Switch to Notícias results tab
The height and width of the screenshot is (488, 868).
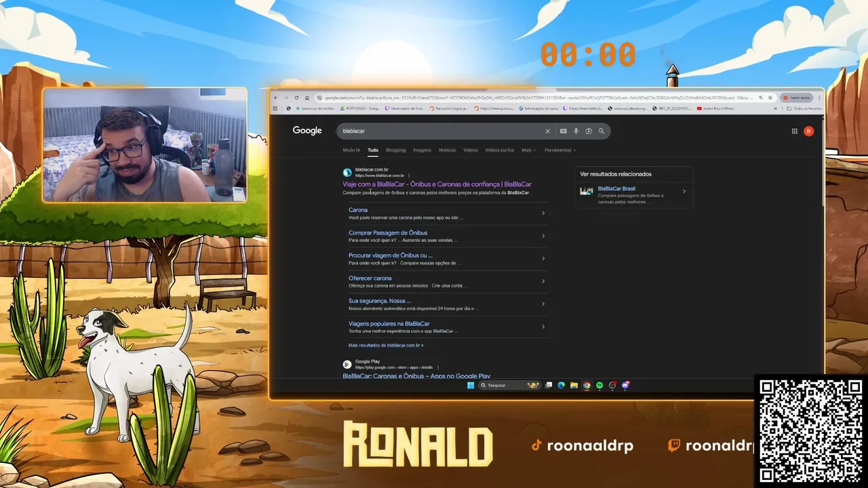447,150
